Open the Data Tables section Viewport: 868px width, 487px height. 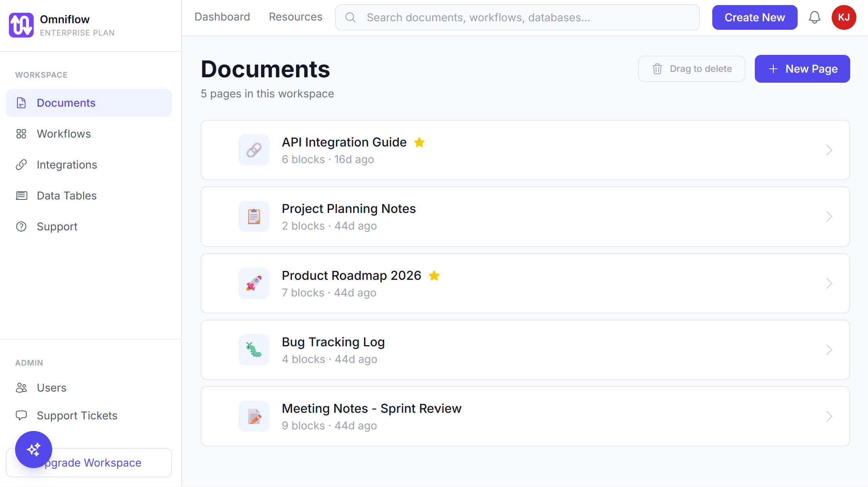(89, 196)
